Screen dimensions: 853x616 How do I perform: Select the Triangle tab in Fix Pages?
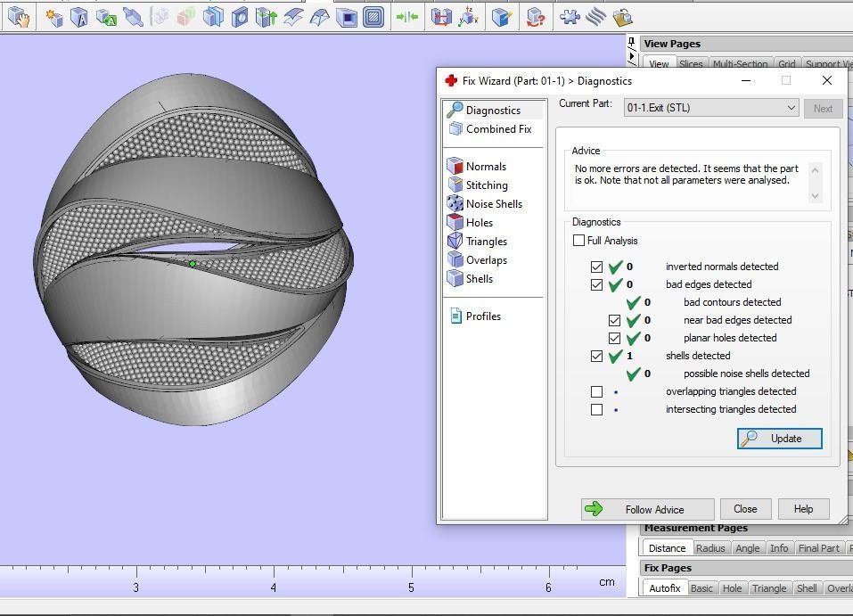point(769,588)
